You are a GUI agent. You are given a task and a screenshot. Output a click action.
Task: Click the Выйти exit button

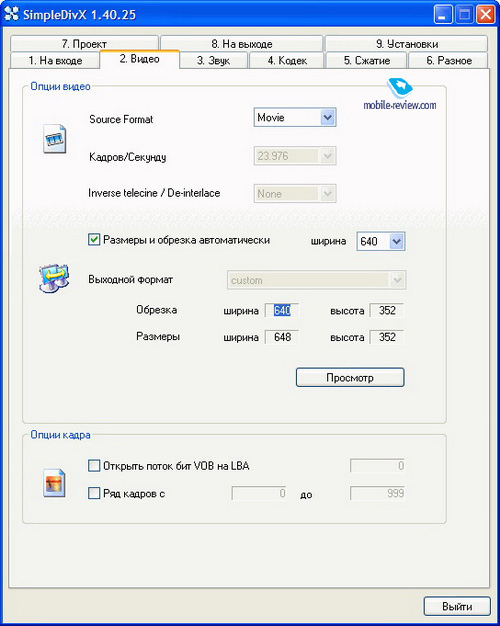[457, 606]
